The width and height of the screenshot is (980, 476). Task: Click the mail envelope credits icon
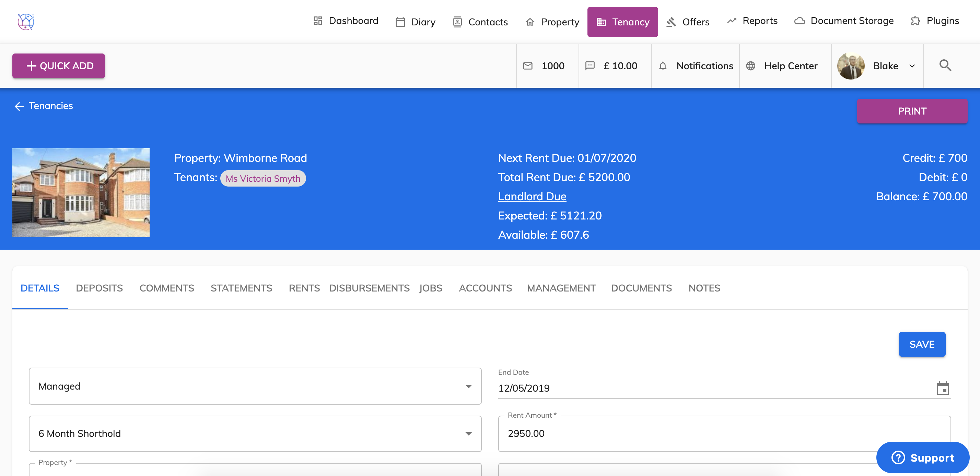click(528, 66)
